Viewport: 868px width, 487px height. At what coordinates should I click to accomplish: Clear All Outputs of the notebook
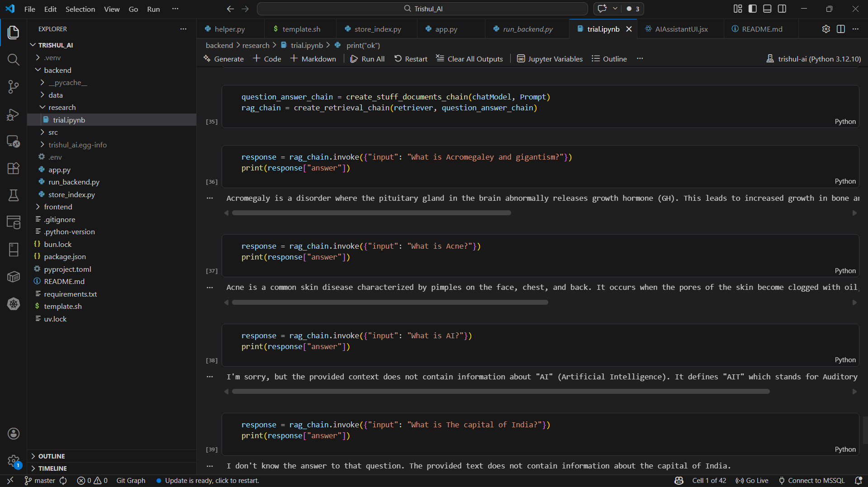pyautogui.click(x=469, y=59)
